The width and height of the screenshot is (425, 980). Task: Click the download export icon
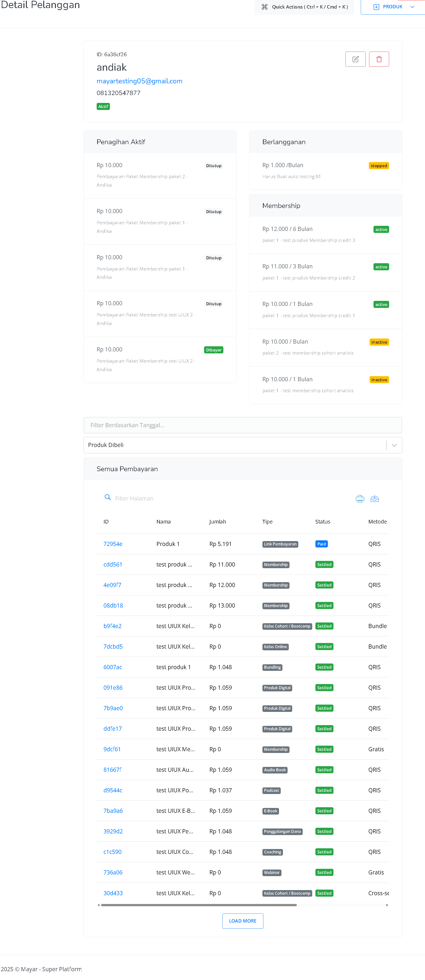[x=374, y=499]
